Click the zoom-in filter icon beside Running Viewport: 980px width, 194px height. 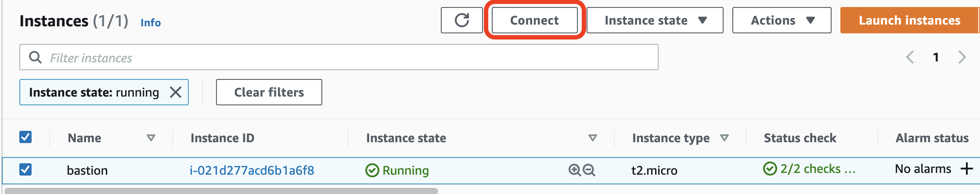[574, 170]
